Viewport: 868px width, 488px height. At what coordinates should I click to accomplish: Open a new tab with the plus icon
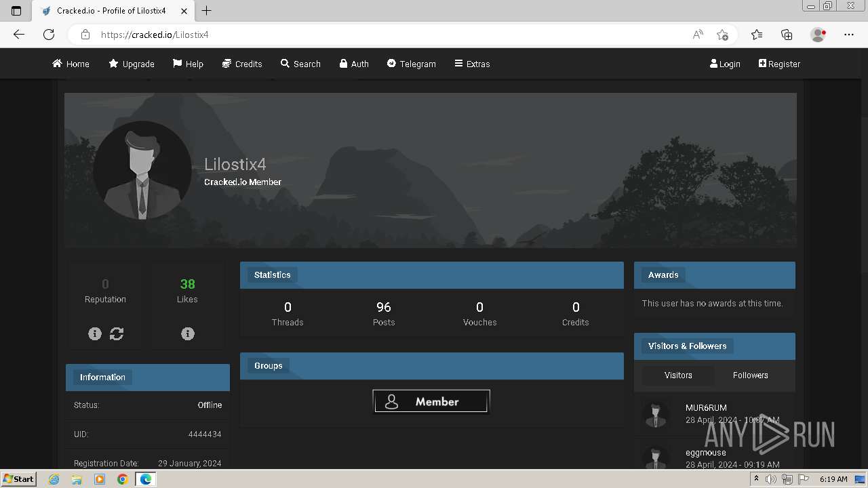(207, 11)
